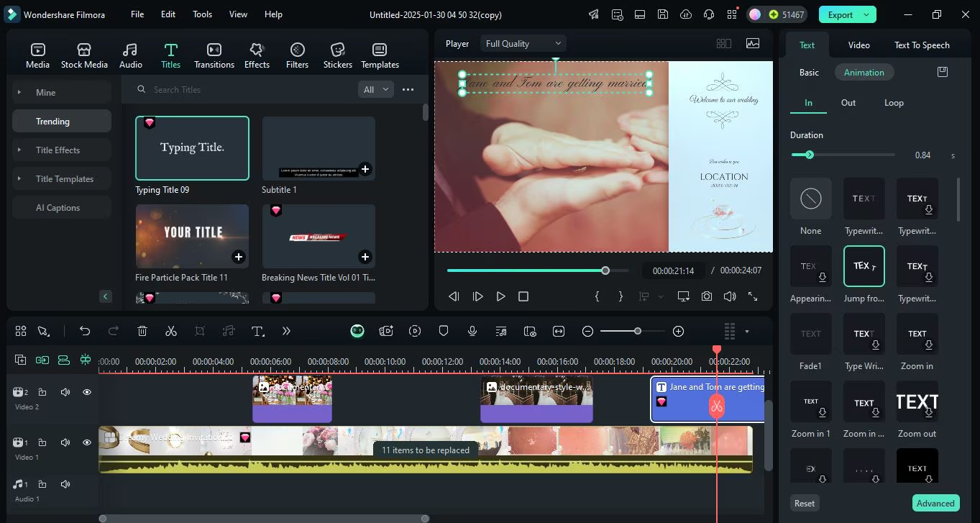Switch to Basic text settings
This screenshot has height=523, width=980.
point(809,73)
